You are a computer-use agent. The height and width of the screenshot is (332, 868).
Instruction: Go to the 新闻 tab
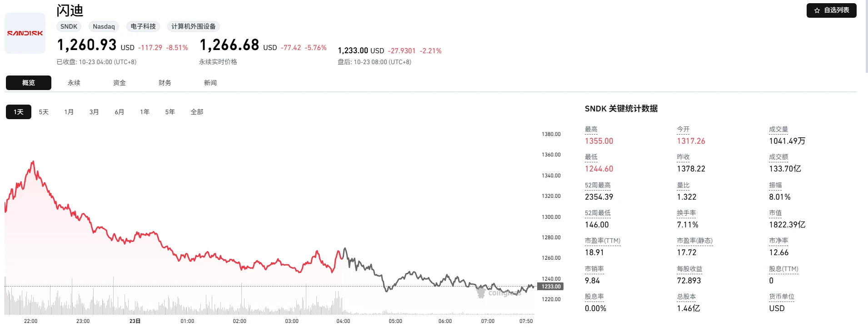(x=210, y=83)
